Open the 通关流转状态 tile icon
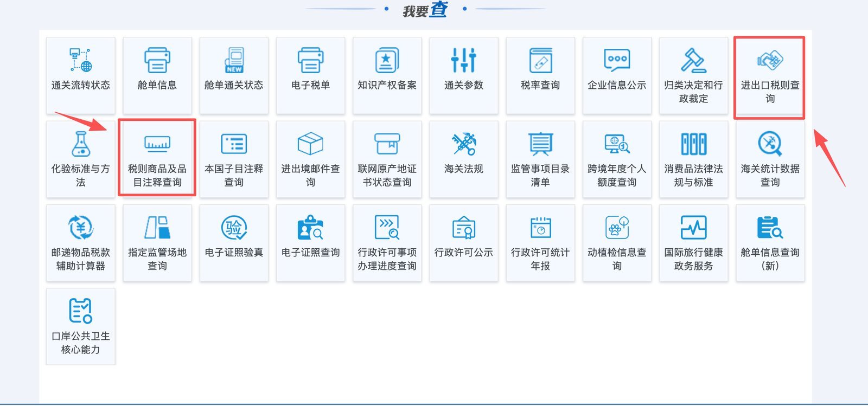The width and height of the screenshot is (868, 406). coord(80,60)
